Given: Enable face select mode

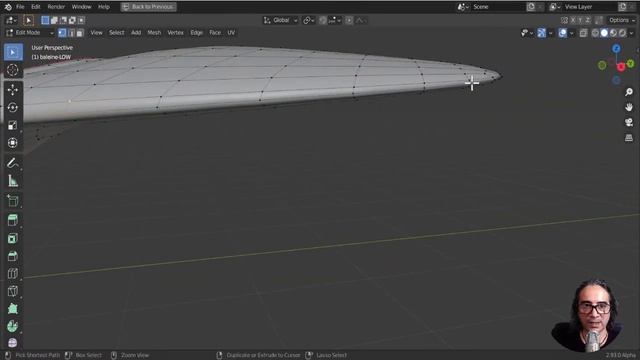Looking at the screenshot, I should [x=80, y=33].
